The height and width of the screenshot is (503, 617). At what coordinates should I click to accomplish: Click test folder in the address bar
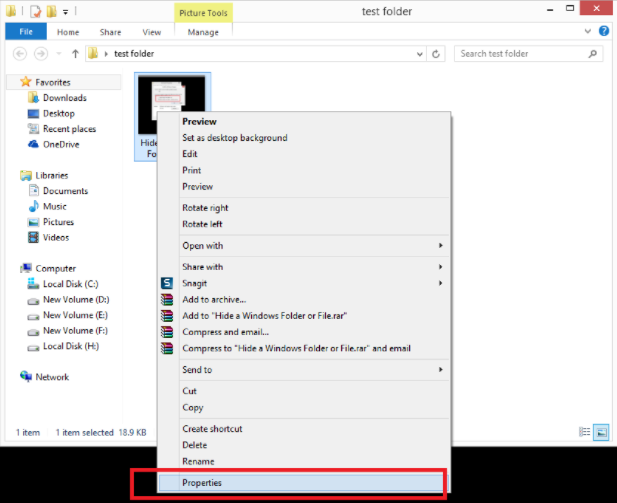click(134, 54)
